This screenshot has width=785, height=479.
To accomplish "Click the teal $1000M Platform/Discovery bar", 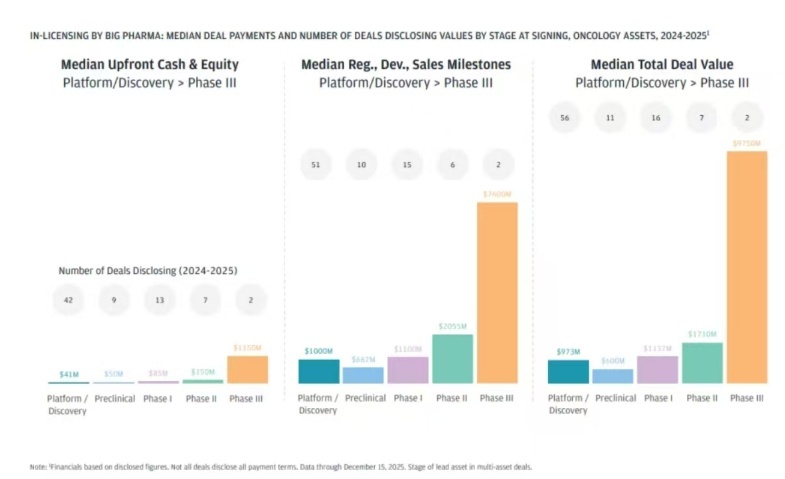I will pyautogui.click(x=319, y=371).
